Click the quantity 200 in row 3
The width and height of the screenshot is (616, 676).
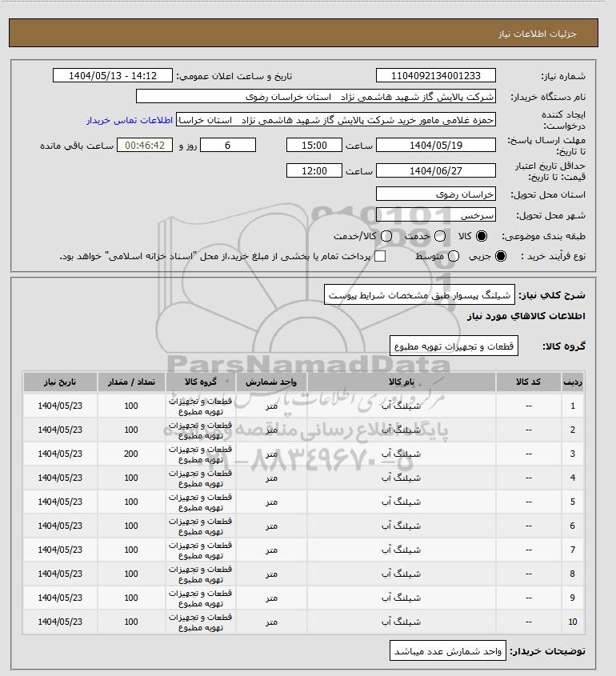click(x=131, y=454)
